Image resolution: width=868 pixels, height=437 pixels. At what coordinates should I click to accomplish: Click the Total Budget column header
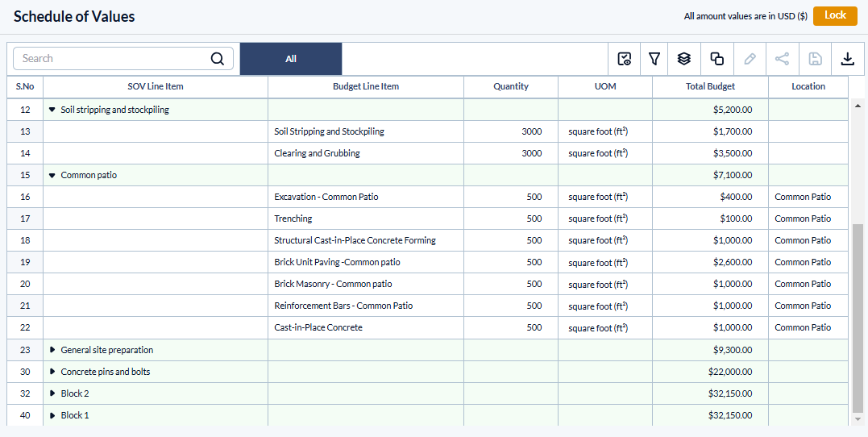(709, 86)
